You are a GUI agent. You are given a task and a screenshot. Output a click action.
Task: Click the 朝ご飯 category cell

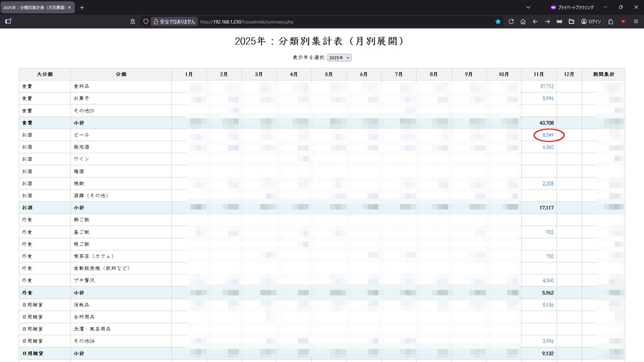pos(121,220)
